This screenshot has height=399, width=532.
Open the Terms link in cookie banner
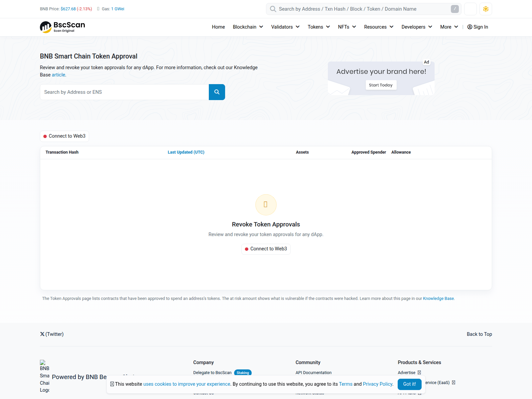click(x=346, y=384)
